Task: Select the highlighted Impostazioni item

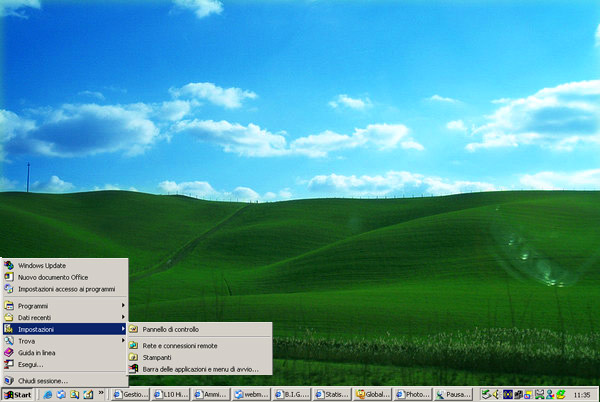Action: point(65,329)
